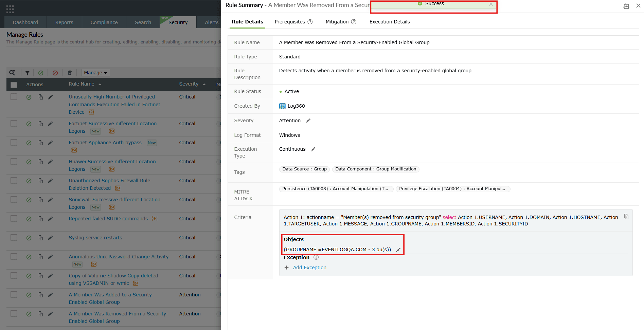Switch to the Mitigation tab
644x330 pixels.
[337, 22]
